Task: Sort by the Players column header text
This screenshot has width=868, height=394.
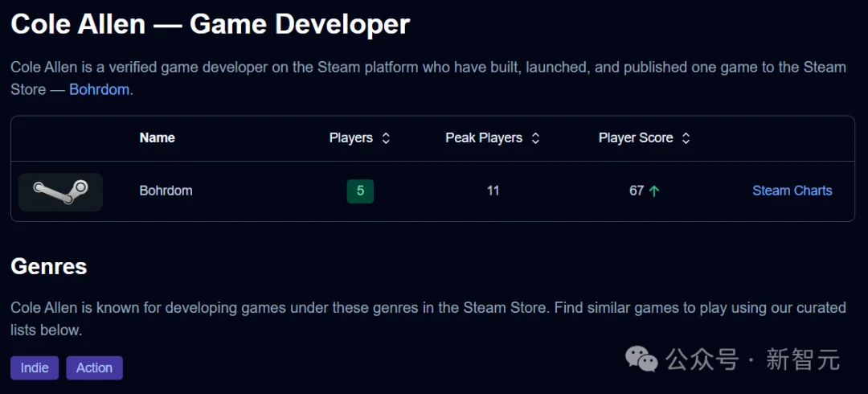Action: coord(350,137)
